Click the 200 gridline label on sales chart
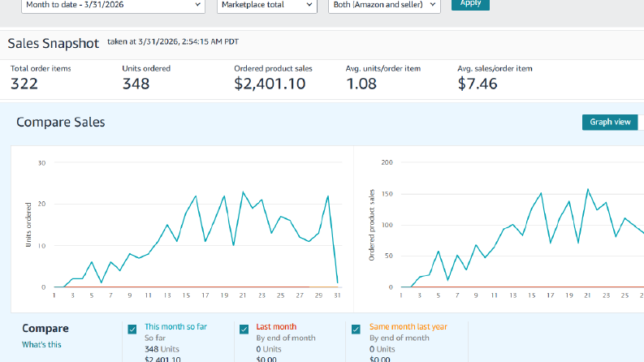The image size is (644, 362). click(387, 162)
